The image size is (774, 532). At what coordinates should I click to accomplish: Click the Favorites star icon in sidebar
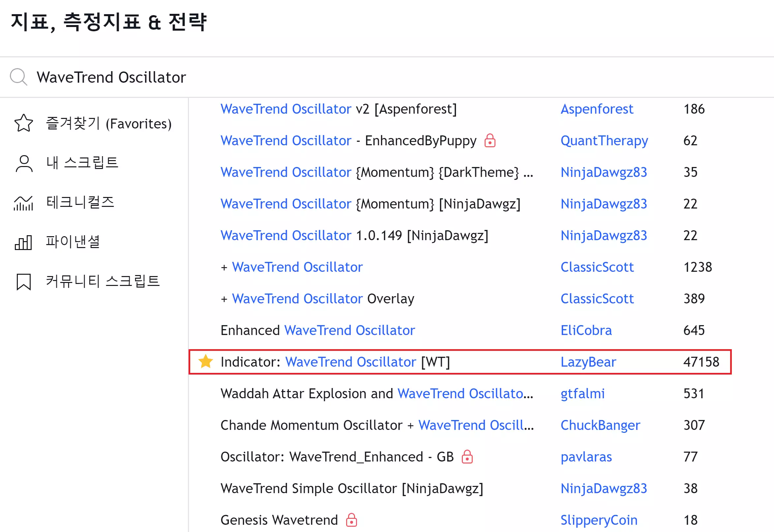click(24, 123)
